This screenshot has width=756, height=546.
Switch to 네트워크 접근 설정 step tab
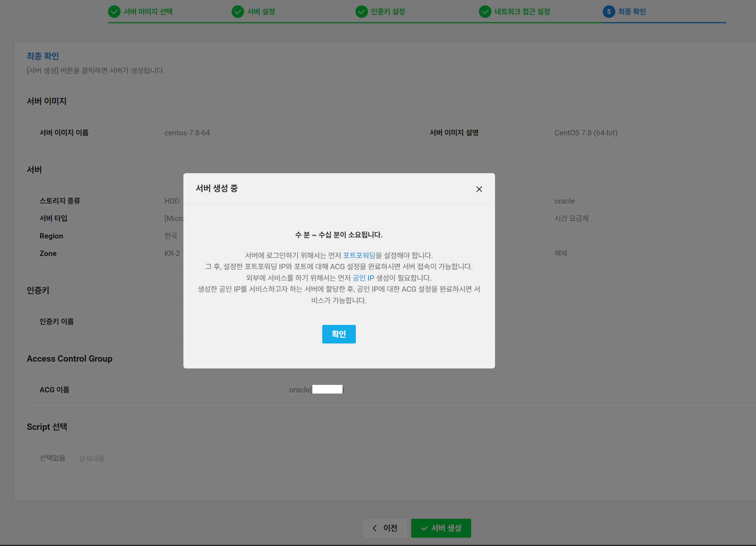[x=522, y=12]
